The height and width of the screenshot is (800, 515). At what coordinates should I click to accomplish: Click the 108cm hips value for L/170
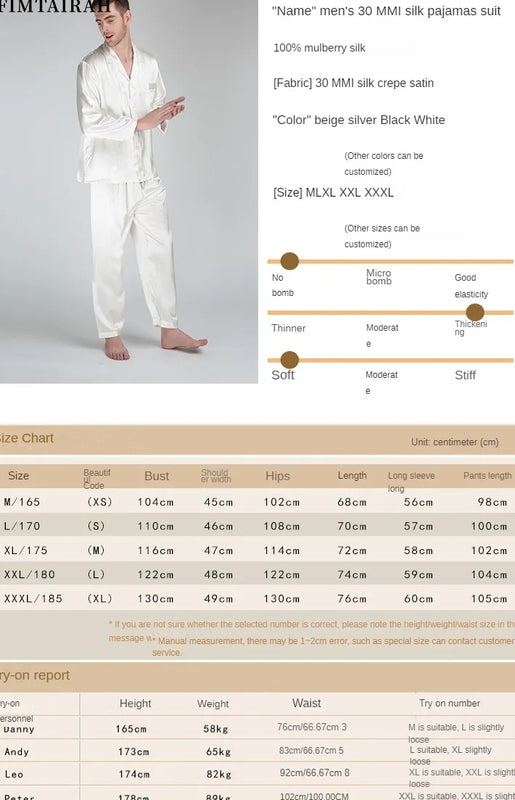pyautogui.click(x=282, y=526)
